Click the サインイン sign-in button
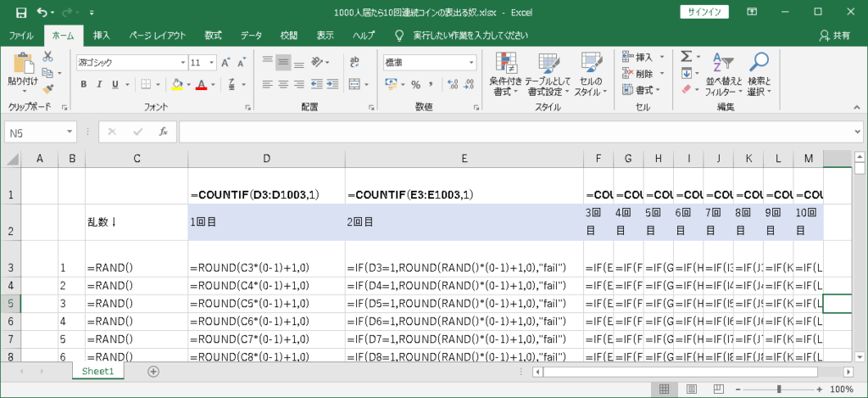The height and width of the screenshot is (398, 868). click(704, 12)
